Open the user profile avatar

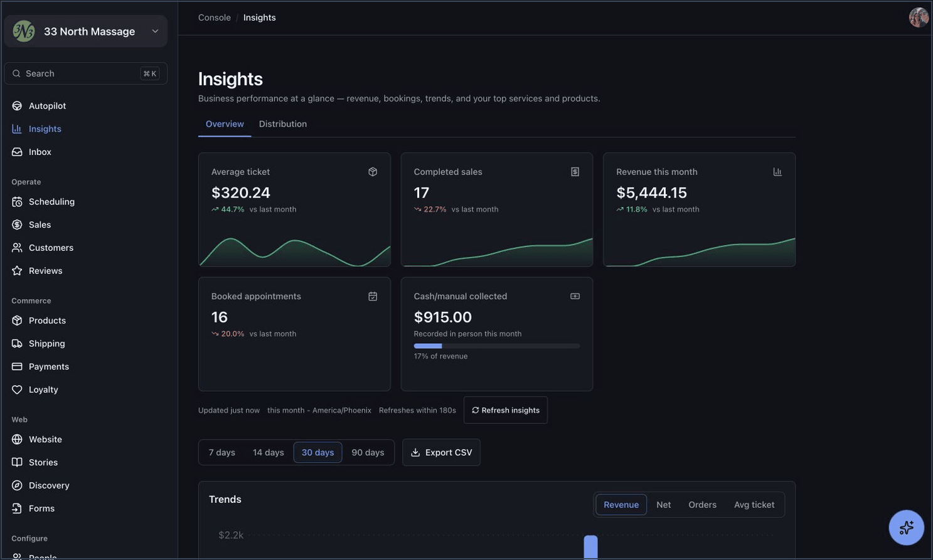point(919,18)
